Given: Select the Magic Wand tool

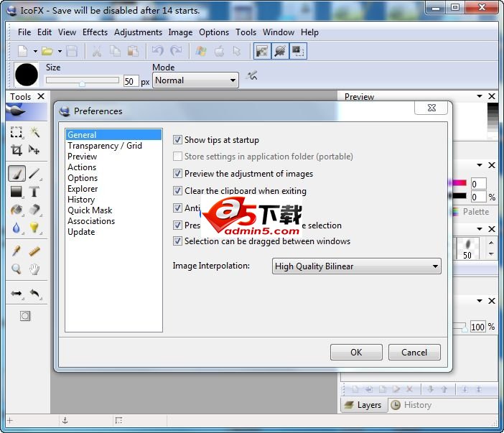Looking at the screenshot, I should click(x=34, y=133).
